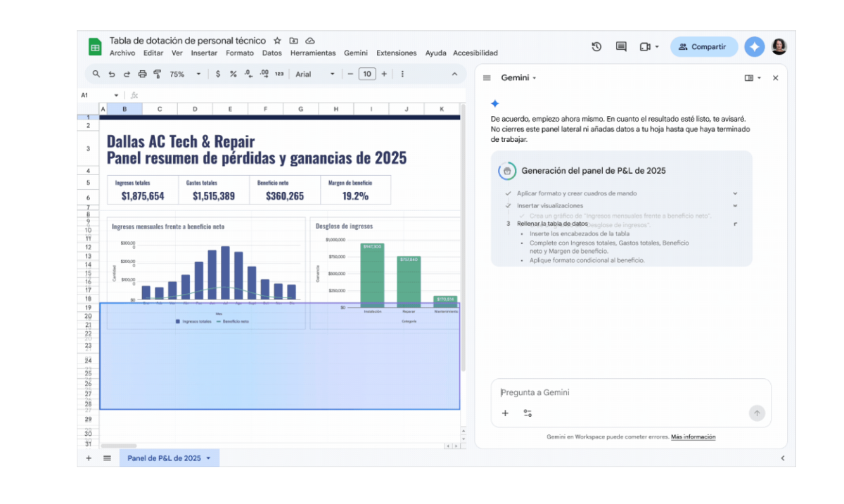Image resolution: width=844 pixels, height=504 pixels.
Task: Send the prompt with the arrow button
Action: point(757,413)
